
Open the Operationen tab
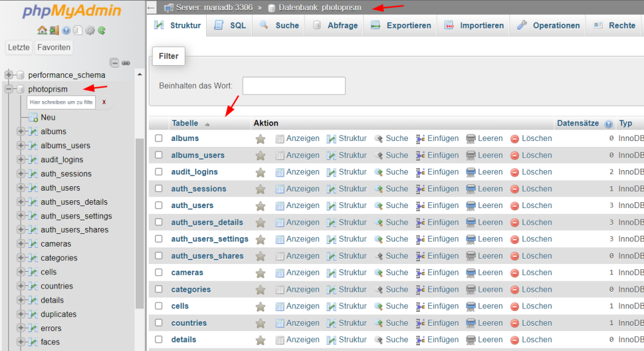tap(548, 26)
